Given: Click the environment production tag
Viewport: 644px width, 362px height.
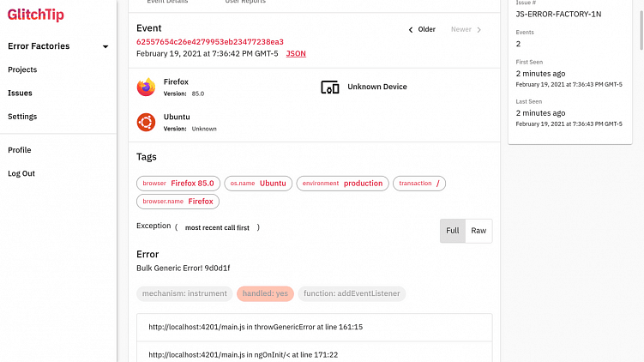Looking at the screenshot, I should [x=342, y=184].
